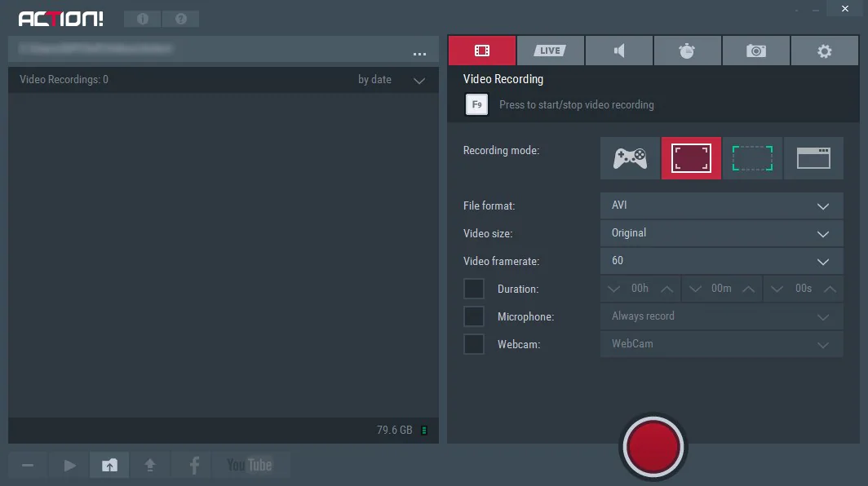868x486 pixels.
Task: Enable the Webcam checkbox
Action: point(474,344)
